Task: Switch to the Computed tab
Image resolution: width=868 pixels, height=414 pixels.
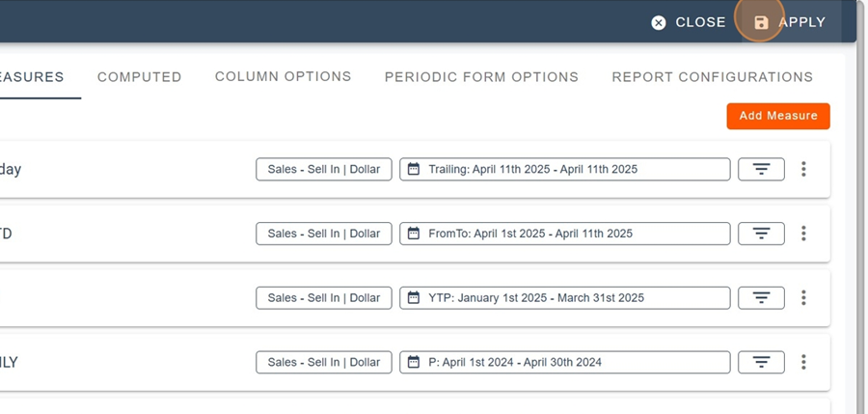Action: point(139,77)
